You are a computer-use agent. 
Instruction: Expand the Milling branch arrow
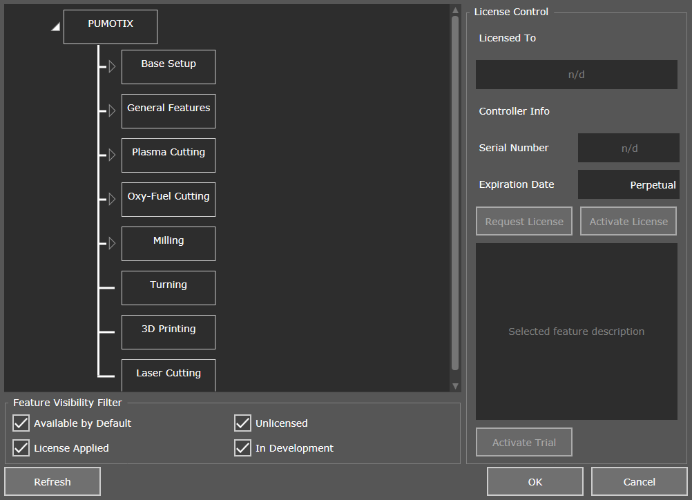coord(112,243)
